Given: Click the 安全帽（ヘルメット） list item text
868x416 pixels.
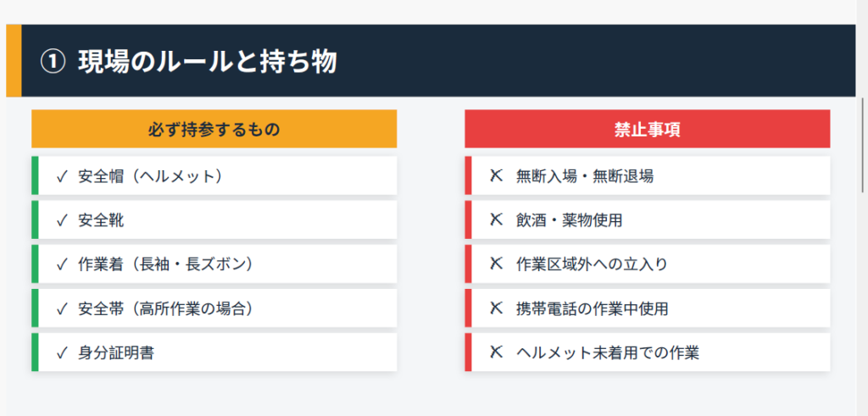Looking at the screenshot, I should 150,176.
